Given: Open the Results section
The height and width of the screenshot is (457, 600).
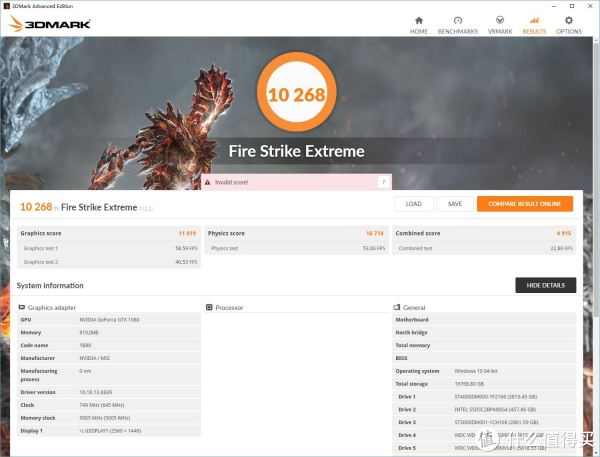Looking at the screenshot, I should (x=534, y=25).
